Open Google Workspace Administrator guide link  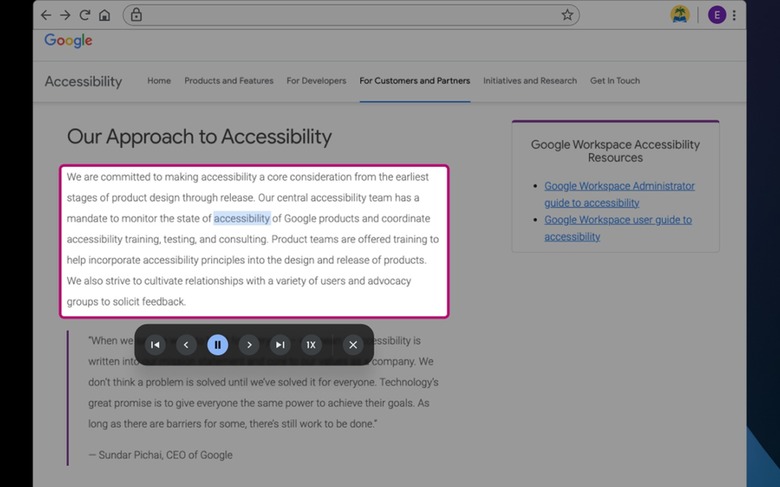tap(619, 195)
